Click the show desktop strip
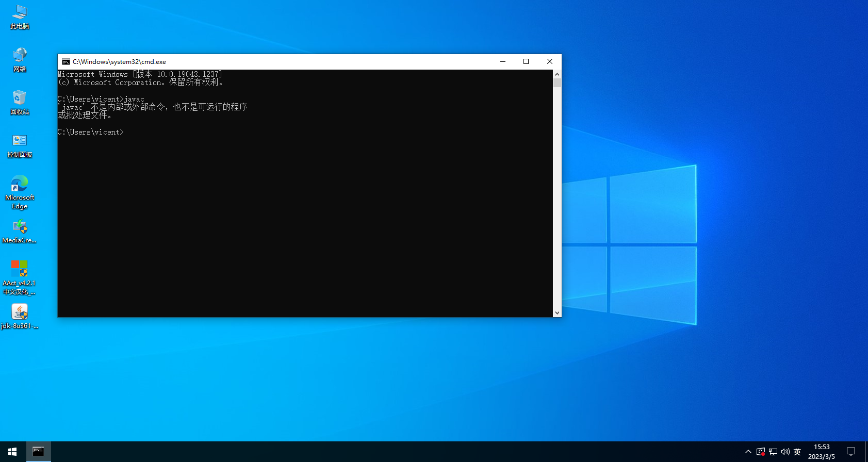This screenshot has height=462, width=868. coord(866,452)
